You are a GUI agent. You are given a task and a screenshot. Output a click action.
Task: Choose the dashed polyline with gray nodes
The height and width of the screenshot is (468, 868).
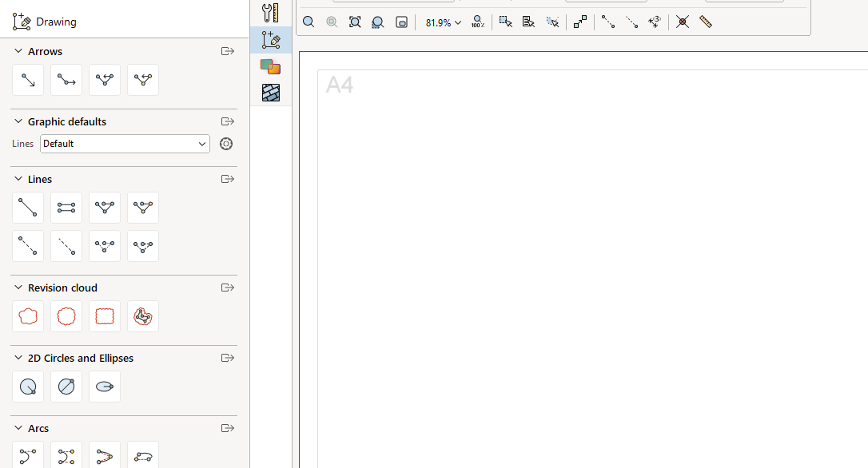[x=105, y=246]
